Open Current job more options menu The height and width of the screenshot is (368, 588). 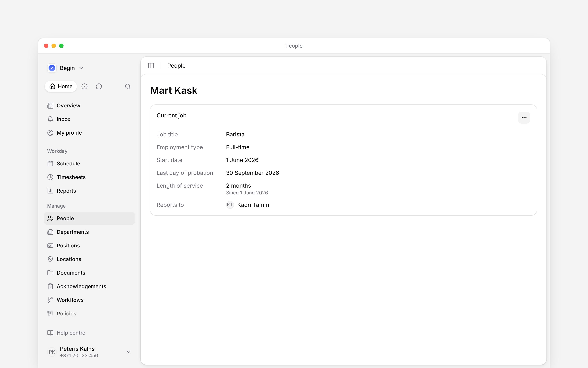(x=524, y=118)
